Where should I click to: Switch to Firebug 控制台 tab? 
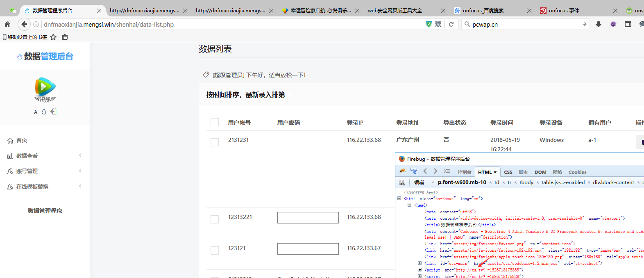click(465, 172)
